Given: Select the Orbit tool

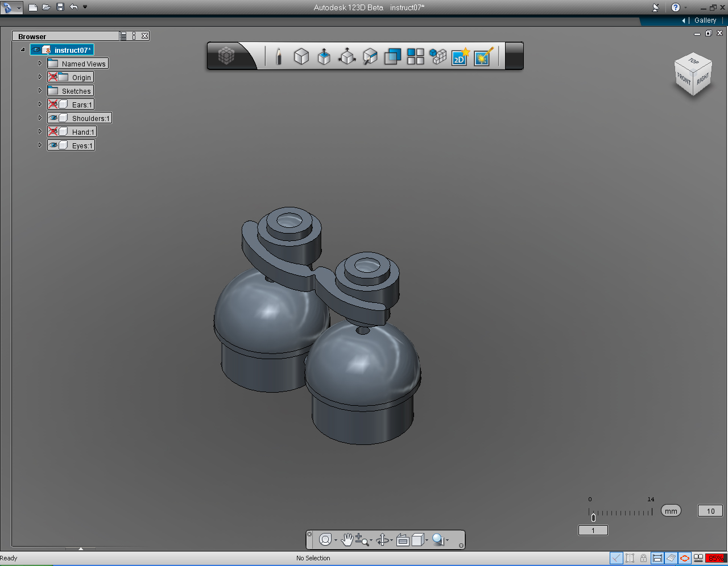Looking at the screenshot, I should click(x=383, y=539).
